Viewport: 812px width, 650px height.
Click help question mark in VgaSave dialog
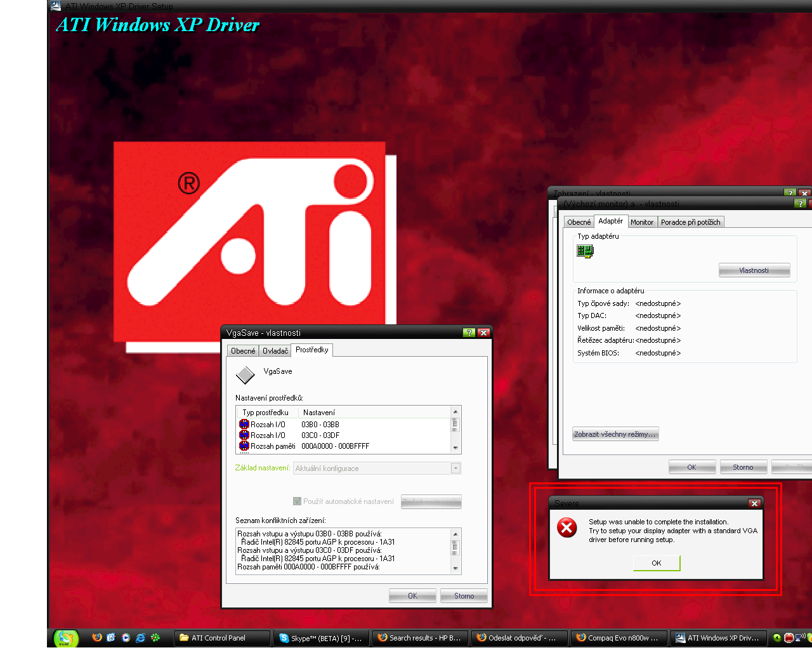click(x=469, y=333)
